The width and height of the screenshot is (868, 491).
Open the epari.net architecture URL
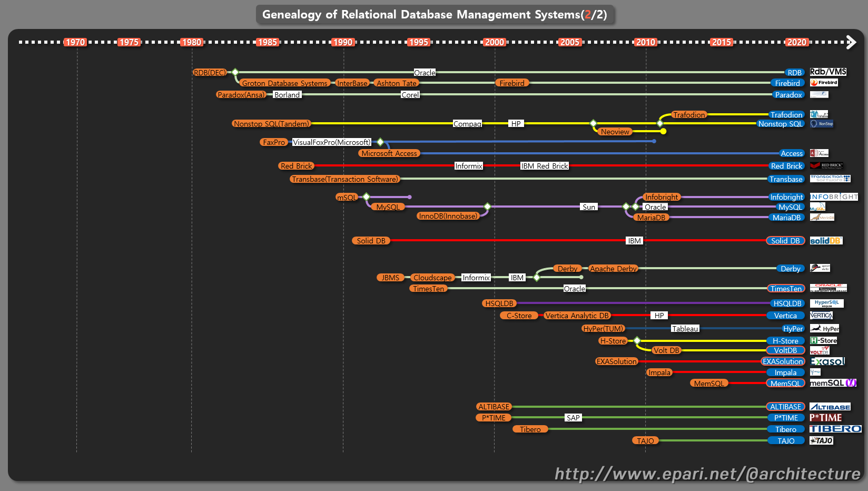707,474
